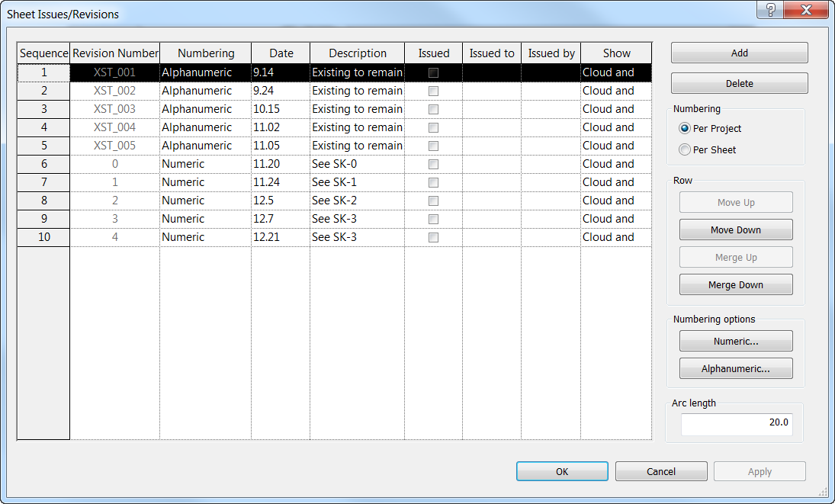Grab the dialog resize grip corner
835x504 pixels.
[824, 493]
